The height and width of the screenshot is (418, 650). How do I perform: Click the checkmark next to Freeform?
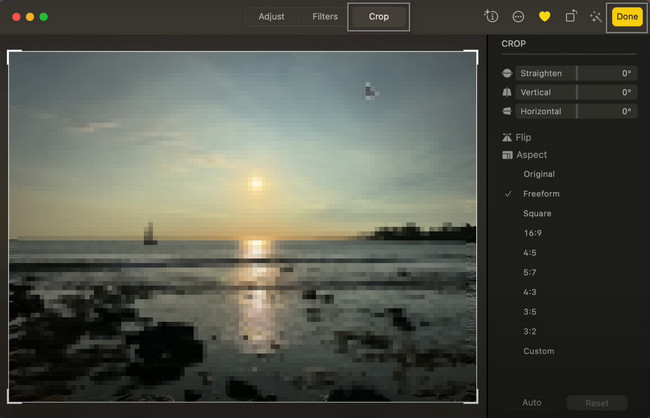coord(508,194)
